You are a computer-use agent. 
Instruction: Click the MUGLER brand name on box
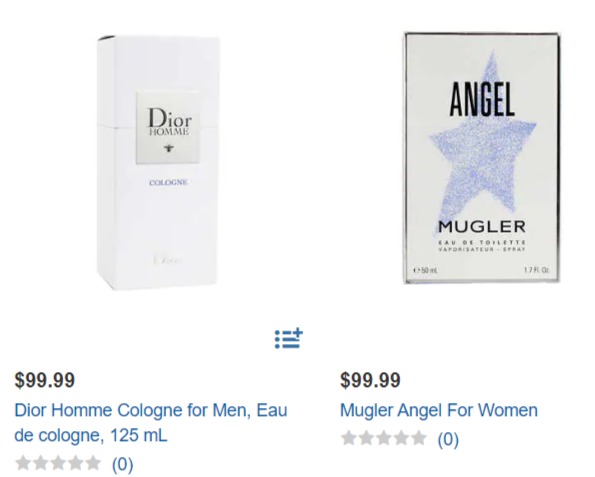pyautogui.click(x=482, y=227)
